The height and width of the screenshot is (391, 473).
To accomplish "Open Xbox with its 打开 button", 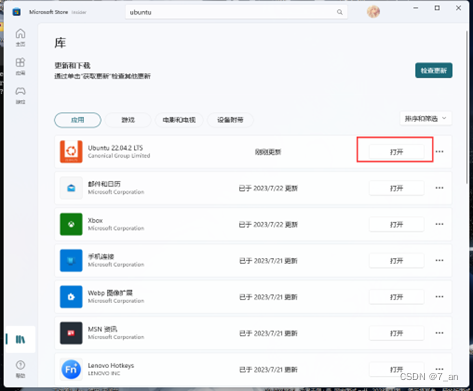I will [396, 225].
